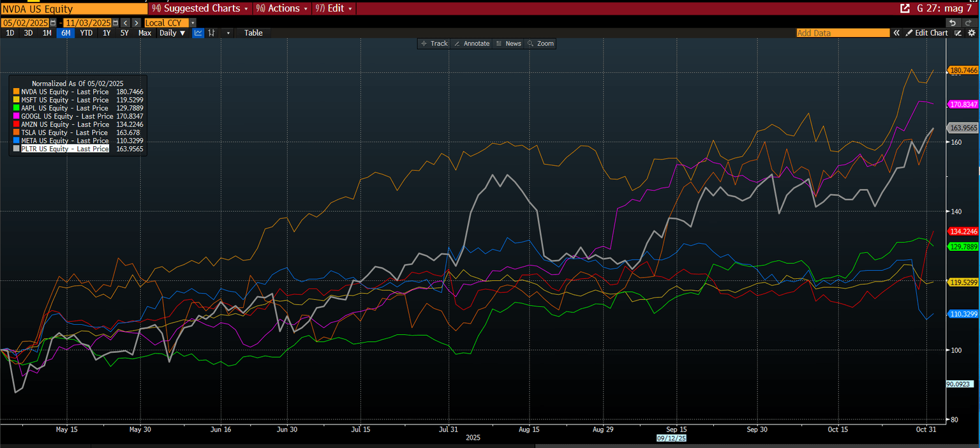Toggle the Annotate tool
The width and height of the screenshot is (980, 448).
[471, 43]
